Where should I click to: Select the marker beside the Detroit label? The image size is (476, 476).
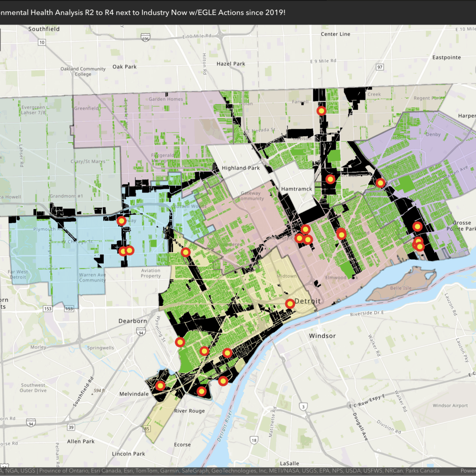[x=290, y=304]
